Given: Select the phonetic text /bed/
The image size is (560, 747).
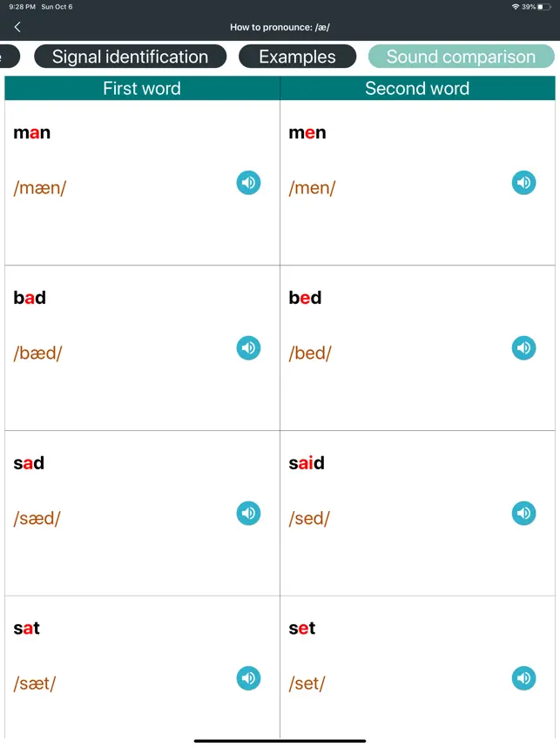Looking at the screenshot, I should (310, 353).
